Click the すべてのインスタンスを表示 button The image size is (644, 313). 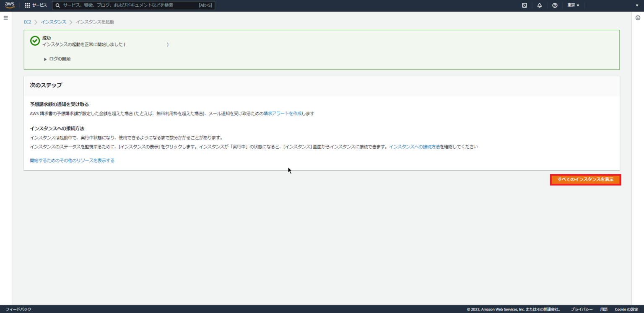coord(585,179)
